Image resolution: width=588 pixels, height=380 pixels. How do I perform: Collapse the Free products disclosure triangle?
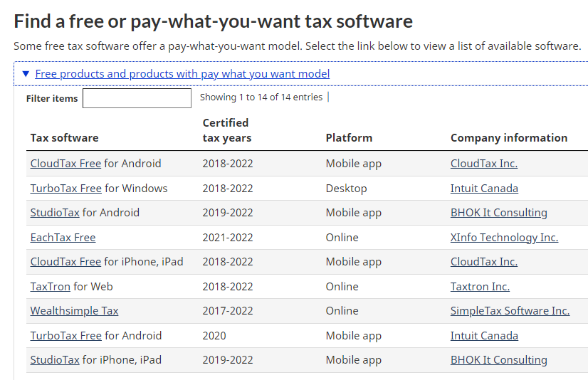pos(26,74)
